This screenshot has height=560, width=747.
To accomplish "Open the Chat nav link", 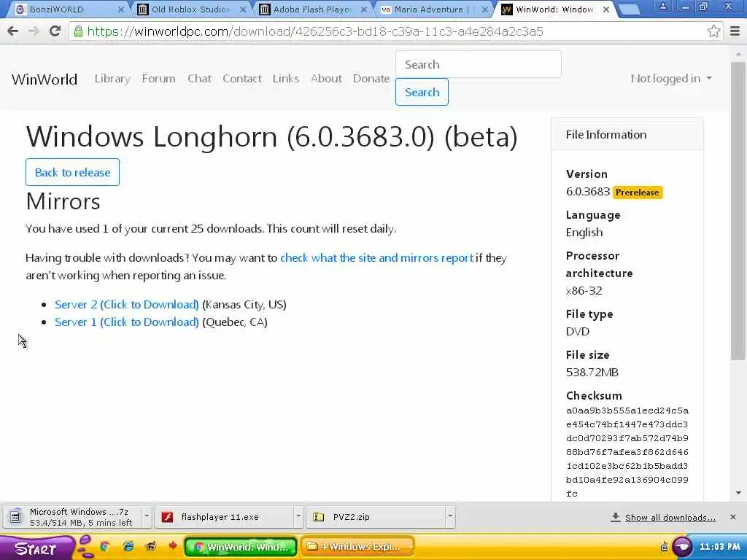I will coord(199,79).
